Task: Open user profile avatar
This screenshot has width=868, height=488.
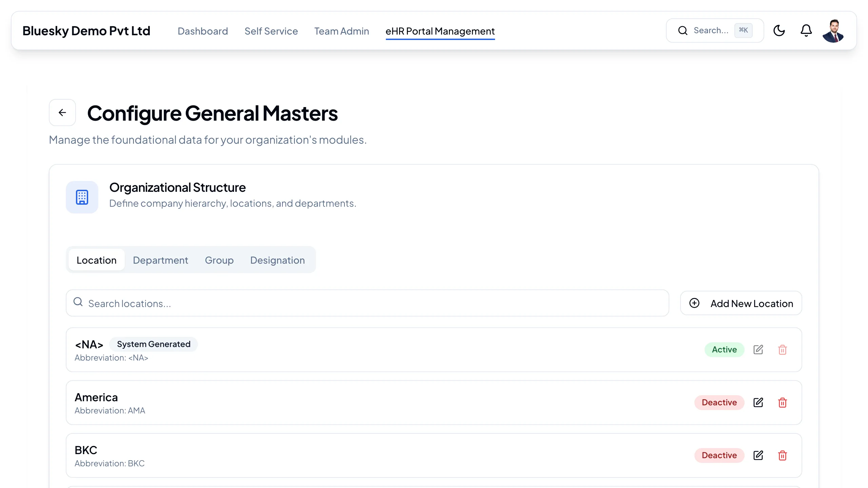Action: pos(833,30)
